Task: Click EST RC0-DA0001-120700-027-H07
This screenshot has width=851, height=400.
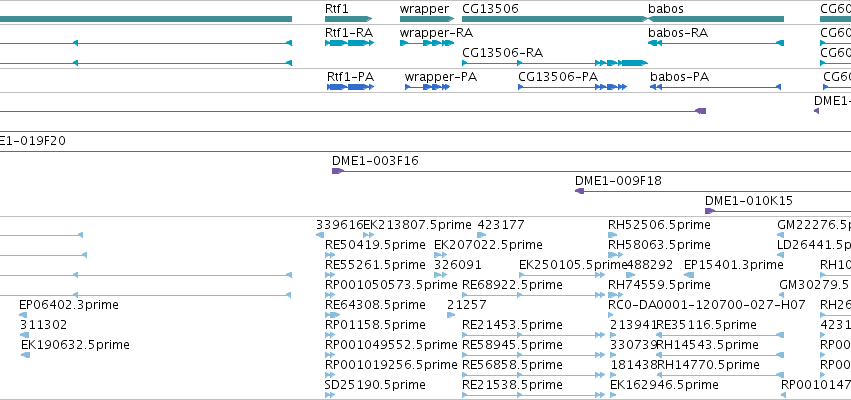Action: tap(707, 305)
